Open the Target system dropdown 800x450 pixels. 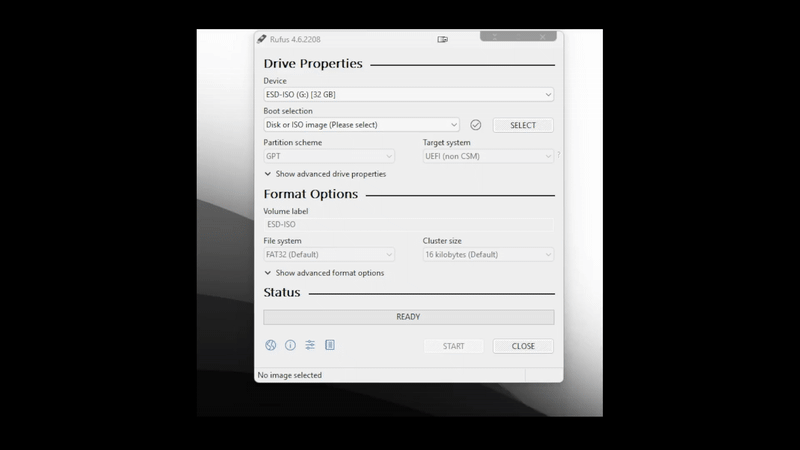(488, 156)
